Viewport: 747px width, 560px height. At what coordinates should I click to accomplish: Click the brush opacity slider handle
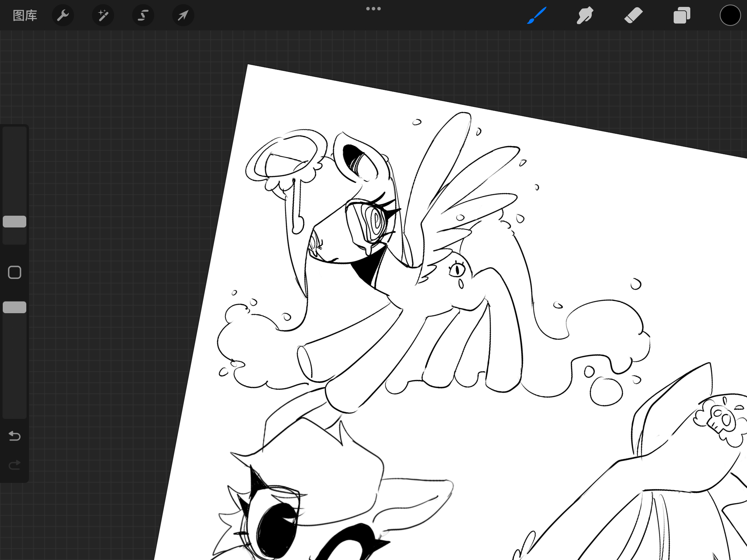(x=15, y=307)
